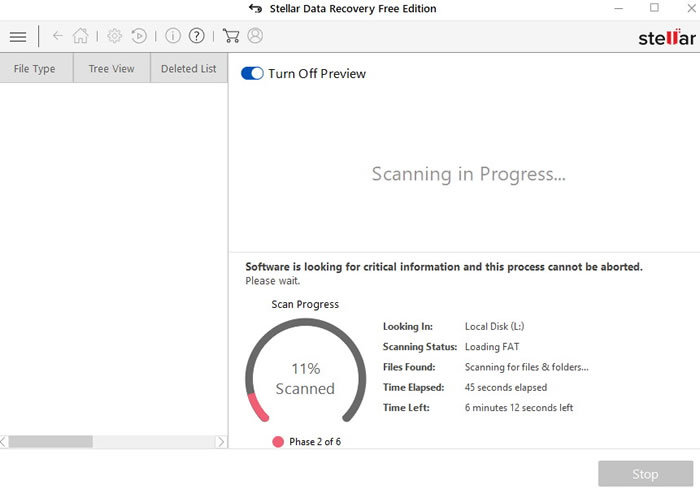This screenshot has height=494, width=700.
Task: Click the right scroll arrow in the file panel
Action: [x=221, y=441]
